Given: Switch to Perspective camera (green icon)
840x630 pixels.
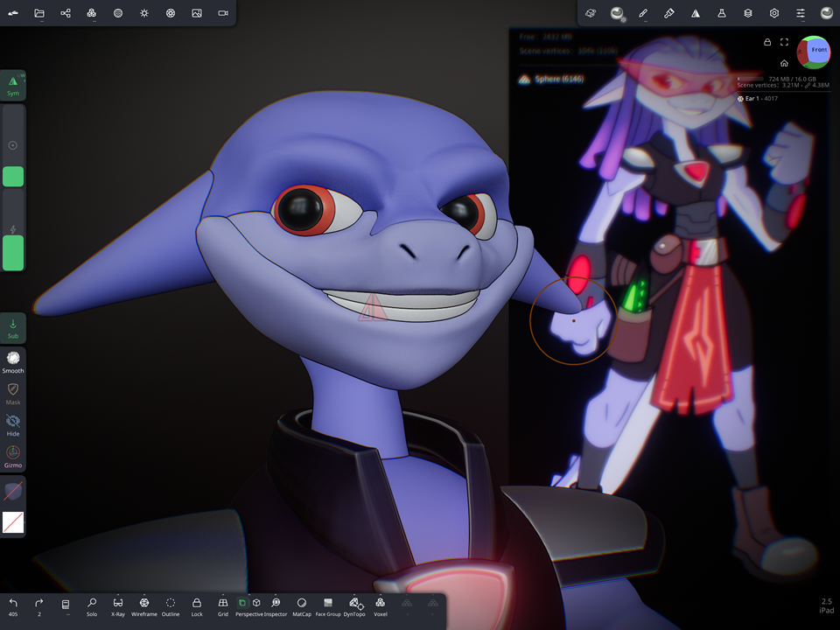Looking at the screenshot, I should click(x=242, y=603).
